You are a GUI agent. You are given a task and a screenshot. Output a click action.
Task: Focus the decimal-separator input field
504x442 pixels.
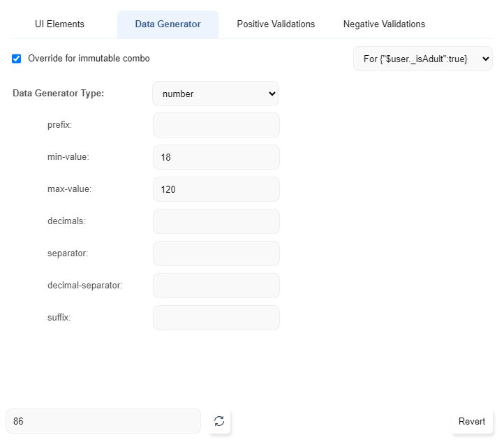click(216, 286)
